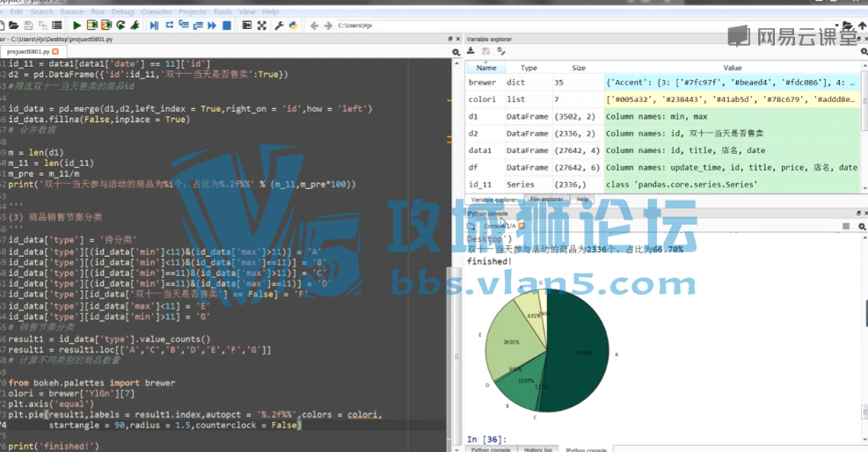Select the colori list variable row
Screen dimensions: 868x452
point(663,99)
